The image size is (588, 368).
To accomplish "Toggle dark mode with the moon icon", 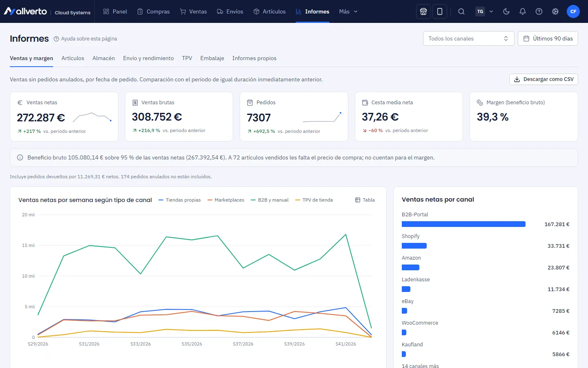I will click(x=506, y=11).
